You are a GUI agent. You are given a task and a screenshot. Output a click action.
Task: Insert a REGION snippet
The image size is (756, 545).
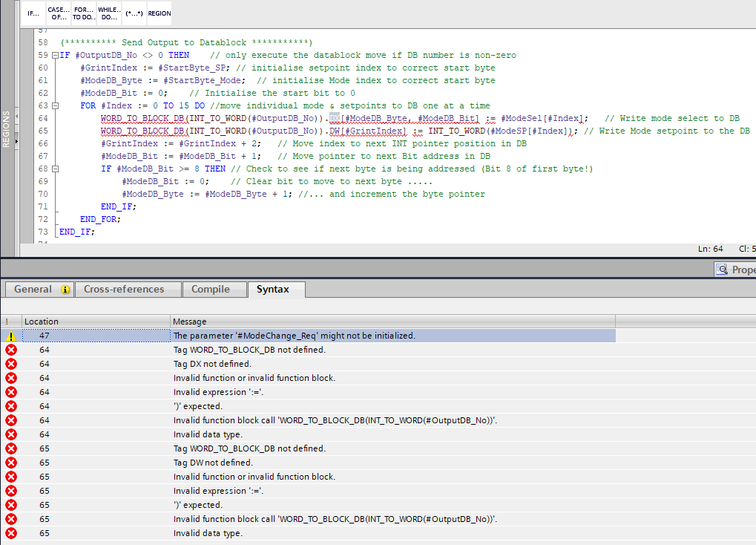click(x=160, y=13)
